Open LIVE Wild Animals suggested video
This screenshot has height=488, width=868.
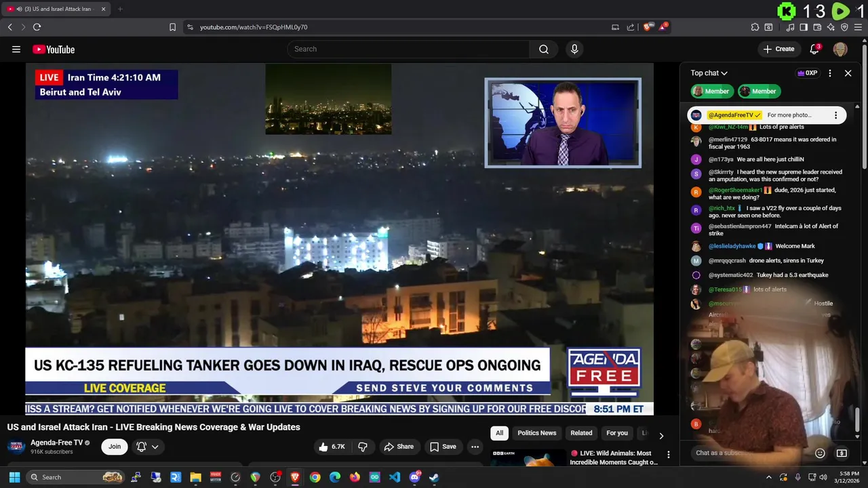coord(614,457)
